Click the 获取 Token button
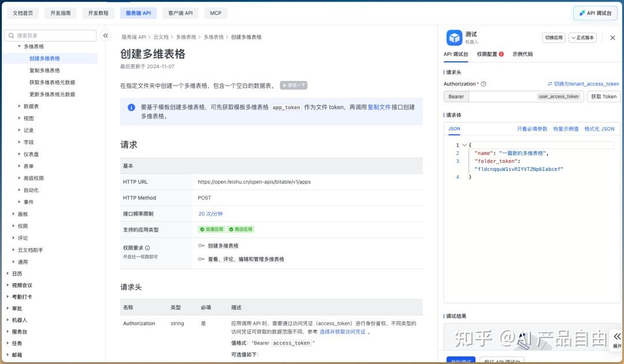 tap(603, 96)
